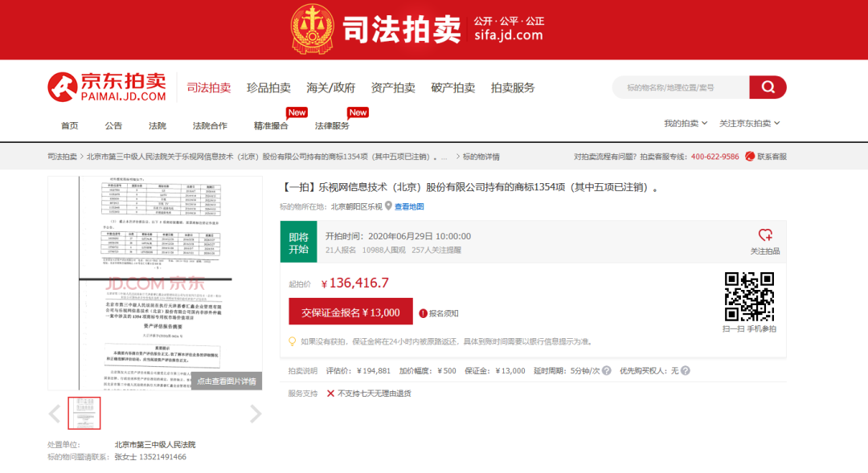The image size is (868, 473).
Task: Open the 拍卖服务 tab
Action: (x=513, y=88)
